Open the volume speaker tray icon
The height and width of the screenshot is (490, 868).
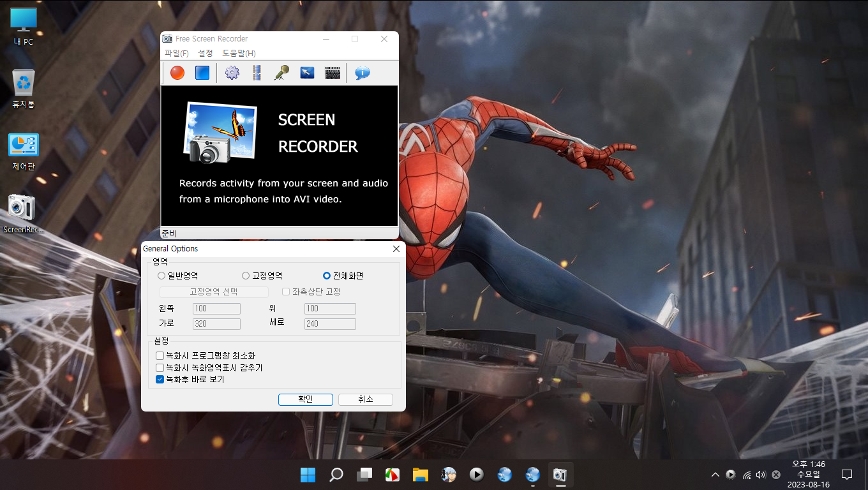point(761,475)
